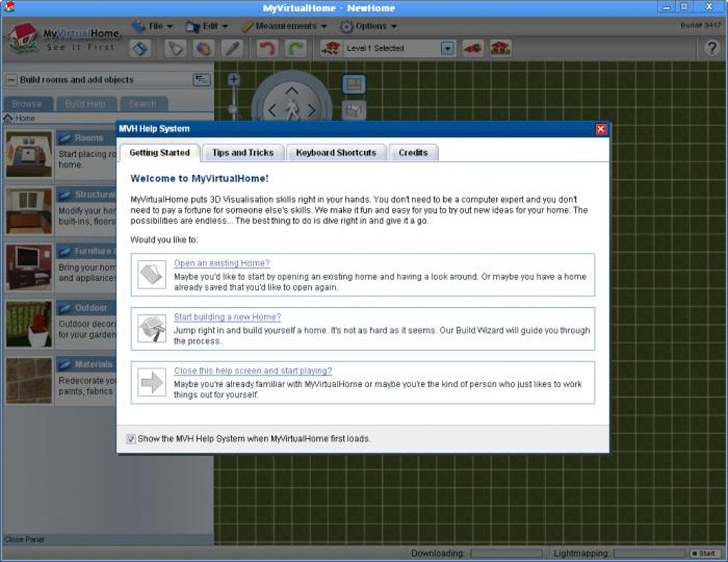Open the Furniture category thumbnail

29,268
